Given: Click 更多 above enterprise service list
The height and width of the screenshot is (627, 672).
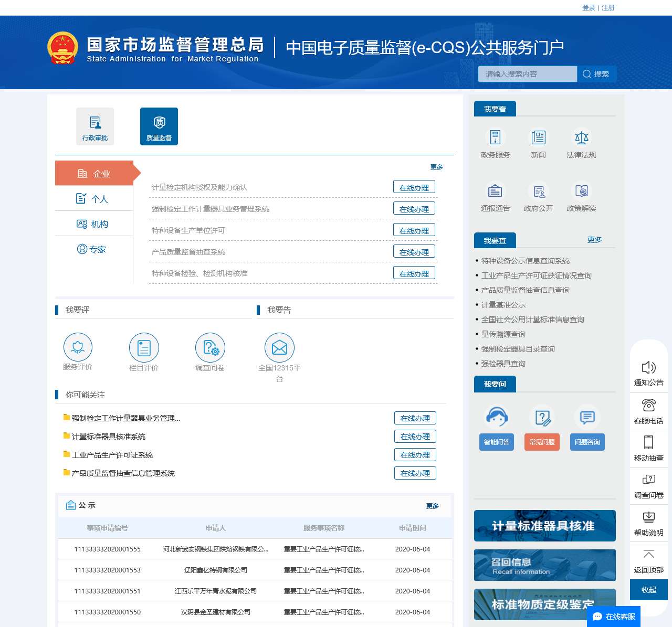Looking at the screenshot, I should (437, 167).
